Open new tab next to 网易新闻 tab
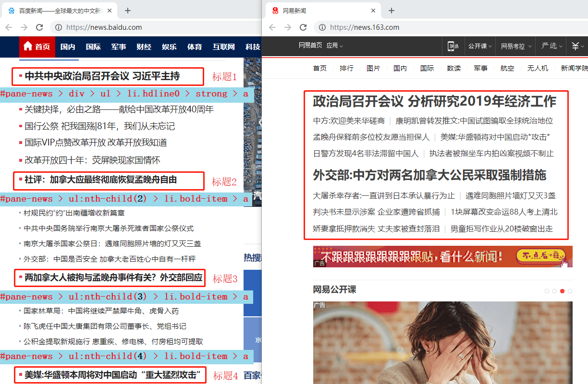Image resolution: width=588 pixels, height=384 pixels. (392, 11)
